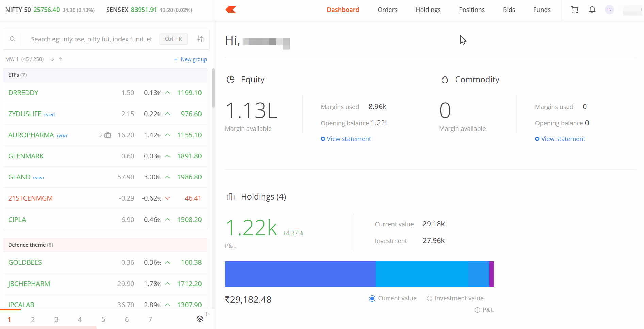Click AUROPHARMA holdings briefcase icon

pos(108,135)
